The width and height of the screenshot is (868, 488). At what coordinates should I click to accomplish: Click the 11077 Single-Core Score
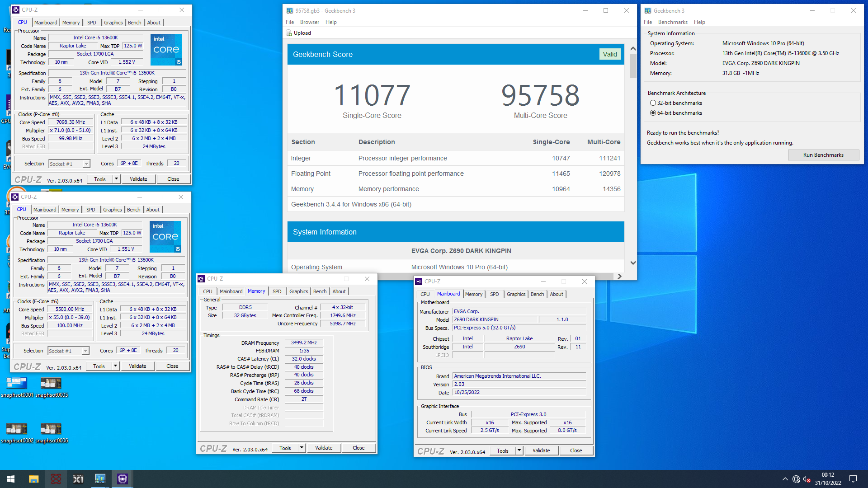coord(372,95)
